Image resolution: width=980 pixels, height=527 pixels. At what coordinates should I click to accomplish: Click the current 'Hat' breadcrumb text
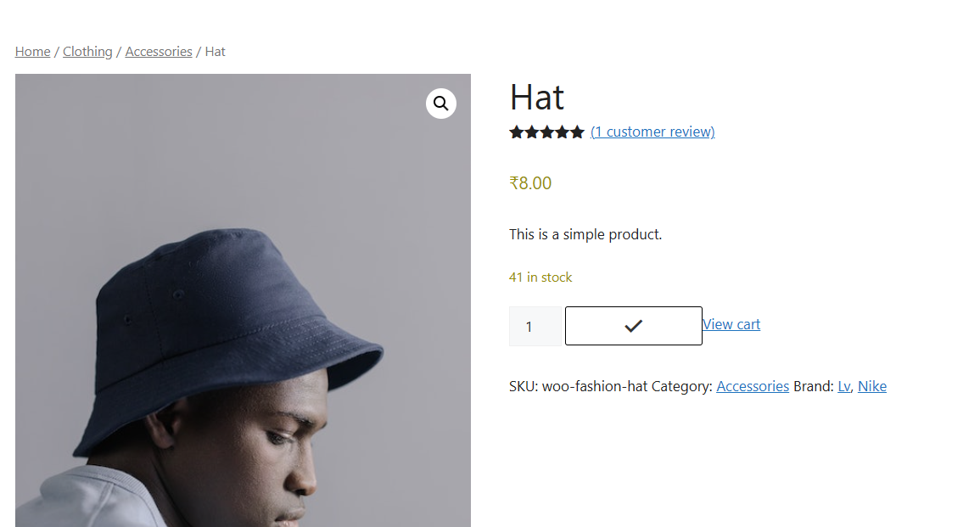pyautogui.click(x=216, y=52)
